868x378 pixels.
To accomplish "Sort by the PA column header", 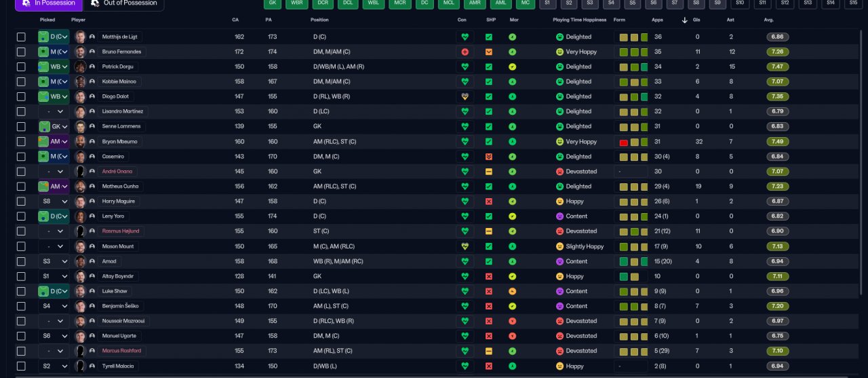I will [x=269, y=20].
